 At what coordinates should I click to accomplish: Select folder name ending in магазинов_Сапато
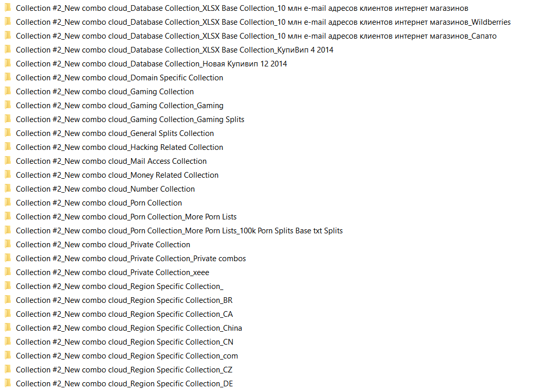256,36
